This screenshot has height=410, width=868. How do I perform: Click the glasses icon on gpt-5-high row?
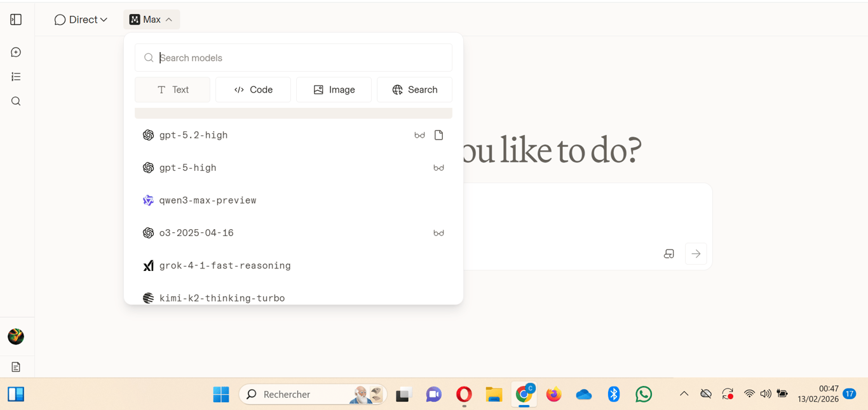pyautogui.click(x=438, y=168)
